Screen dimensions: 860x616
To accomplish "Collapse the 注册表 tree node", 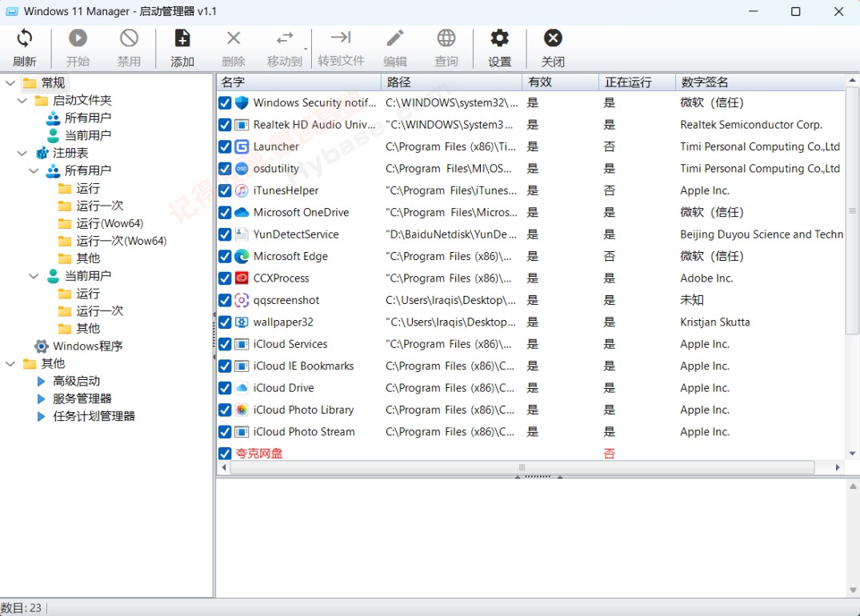I will [22, 153].
